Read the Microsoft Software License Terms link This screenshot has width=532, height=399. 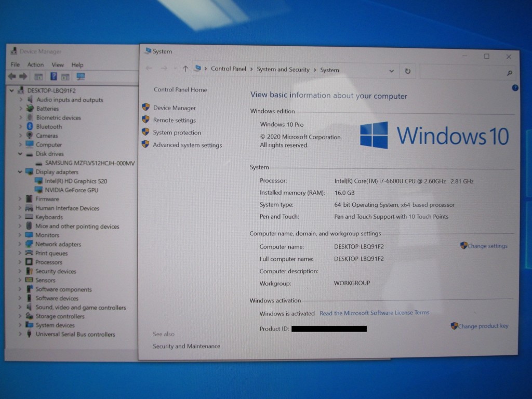pyautogui.click(x=374, y=313)
